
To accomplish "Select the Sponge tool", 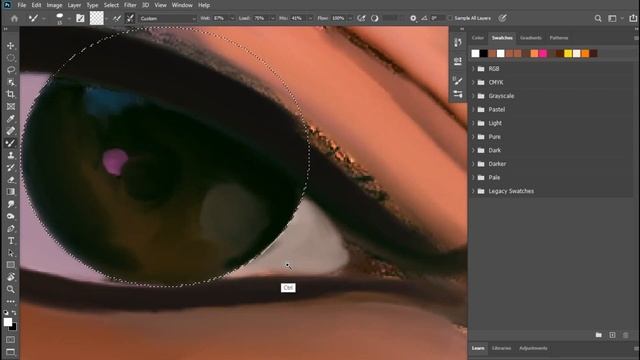I will point(11,216).
